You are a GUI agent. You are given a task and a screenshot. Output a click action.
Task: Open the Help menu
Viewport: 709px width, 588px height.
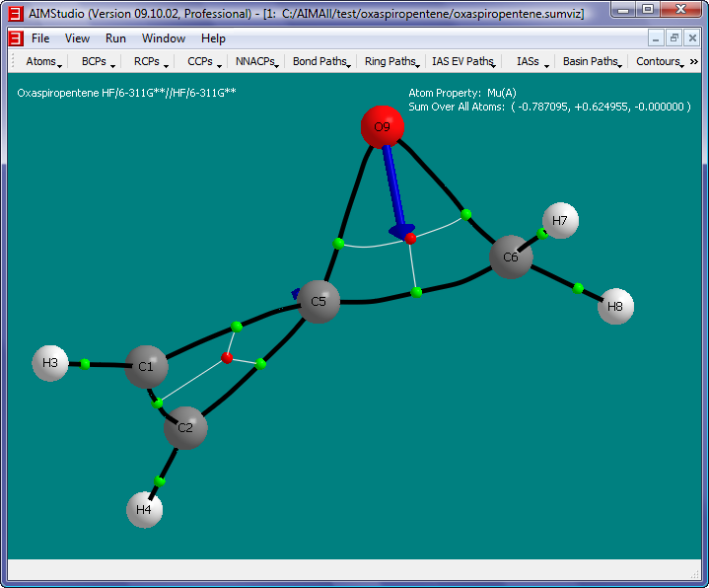(x=213, y=38)
